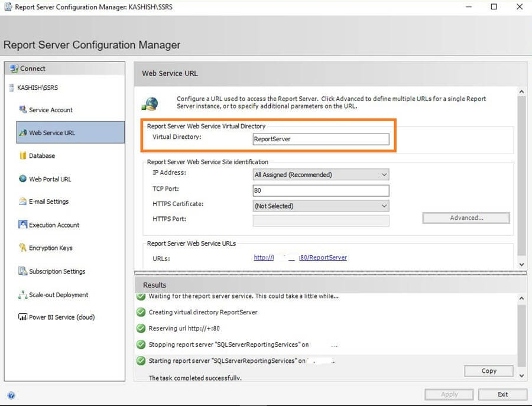Click green check next to Creating virtual directory

[x=141, y=312]
